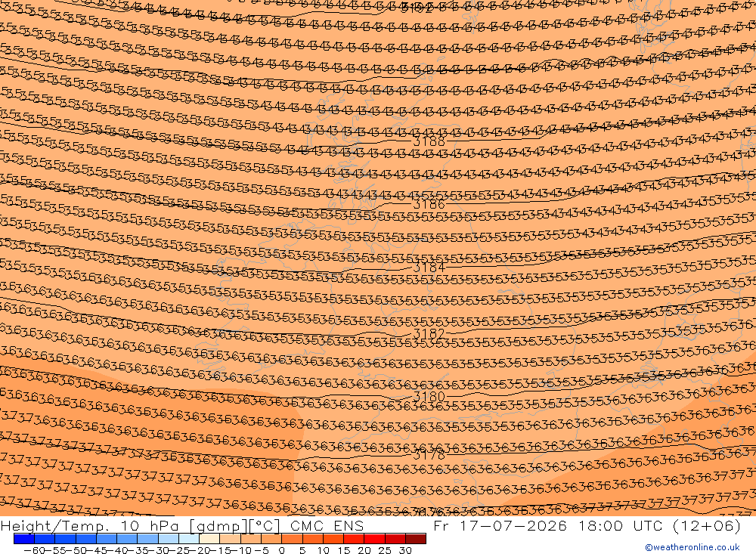Open the weatheronline.co.uk link

point(692,547)
